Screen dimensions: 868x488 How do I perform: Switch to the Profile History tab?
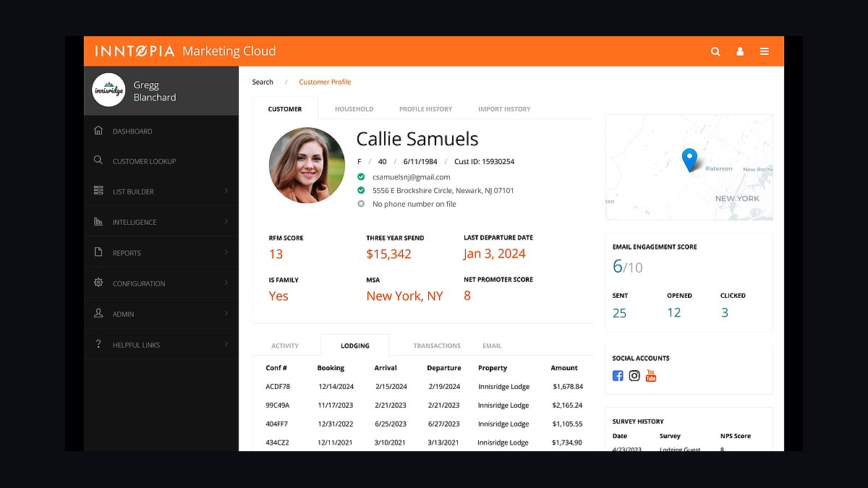coord(425,109)
